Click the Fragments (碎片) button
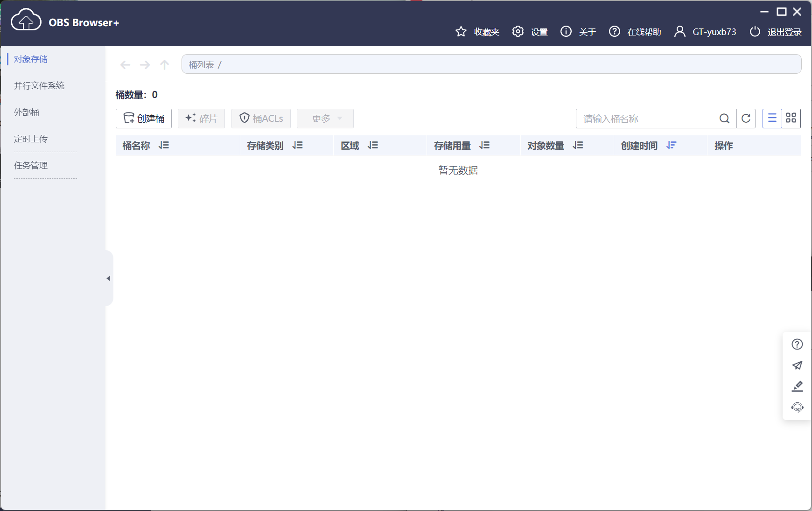Viewport: 812px width, 511px height. coord(201,119)
